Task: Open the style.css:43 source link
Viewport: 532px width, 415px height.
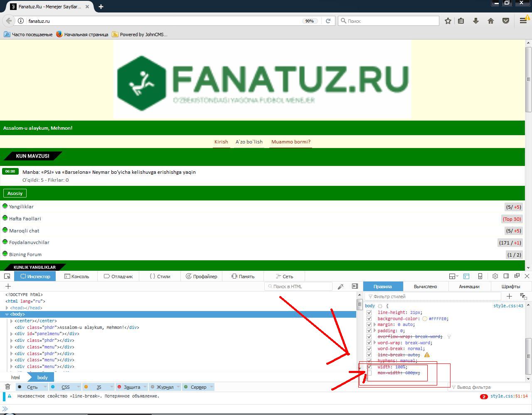Action: [x=508, y=306]
